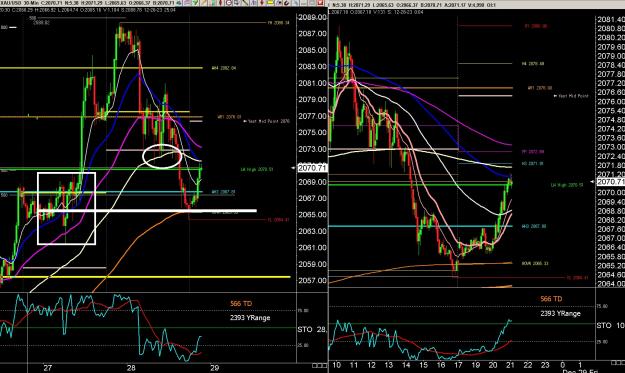Click the Next Mid Point label, right chart
Image resolution: width=625 pixels, height=373 pixels.
[571, 96]
